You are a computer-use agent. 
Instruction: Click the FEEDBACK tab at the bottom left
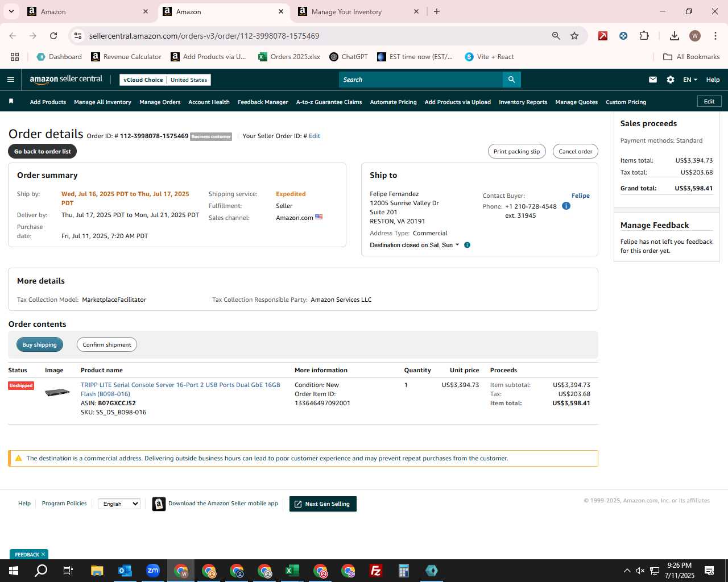tap(29, 554)
